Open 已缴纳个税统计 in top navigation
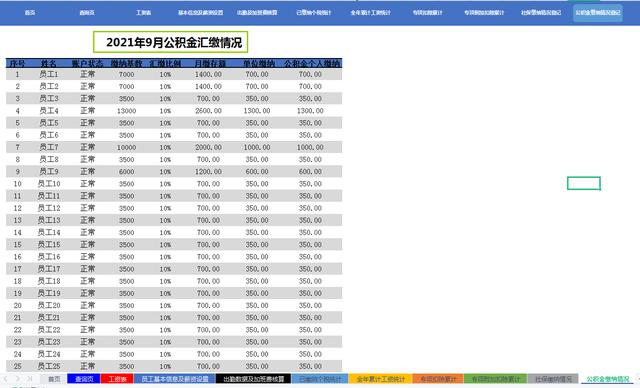 point(313,13)
